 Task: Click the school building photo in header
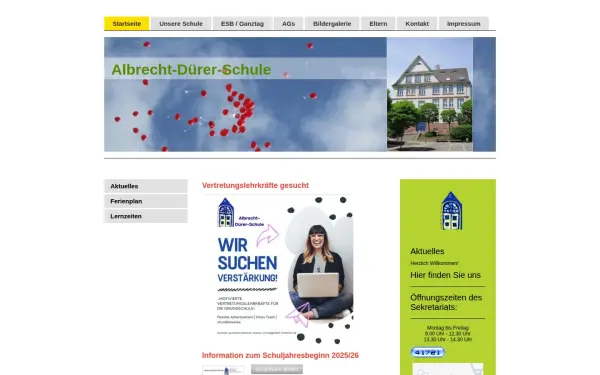(430, 94)
